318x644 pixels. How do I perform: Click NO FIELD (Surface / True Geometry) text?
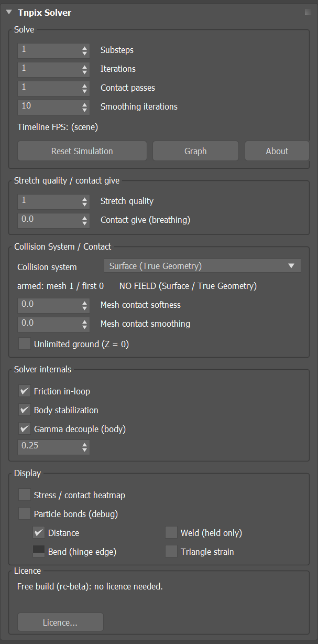click(x=188, y=286)
